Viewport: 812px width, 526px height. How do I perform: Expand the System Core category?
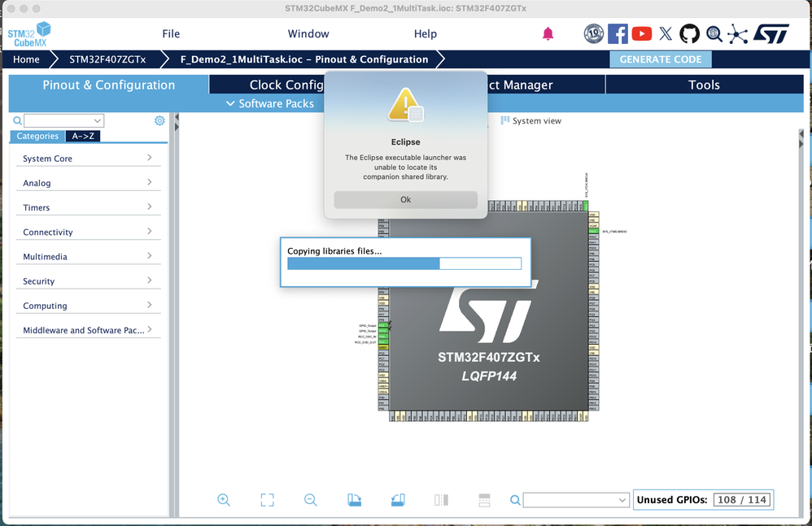tap(89, 159)
